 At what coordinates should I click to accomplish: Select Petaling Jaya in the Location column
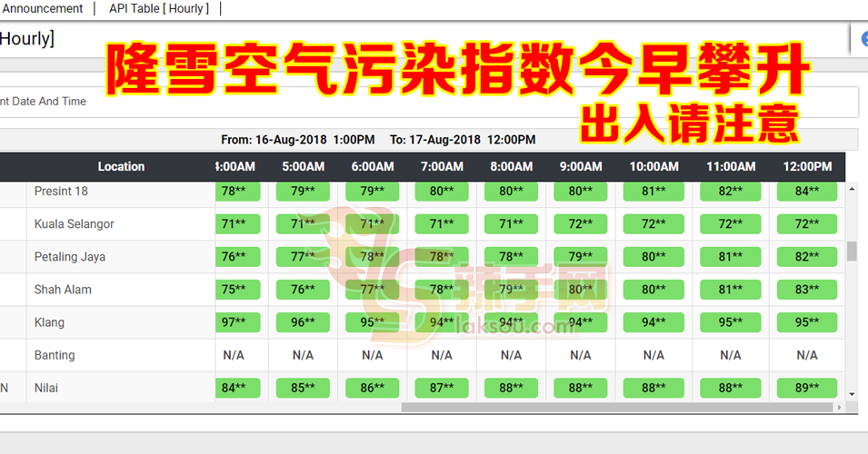tap(70, 257)
